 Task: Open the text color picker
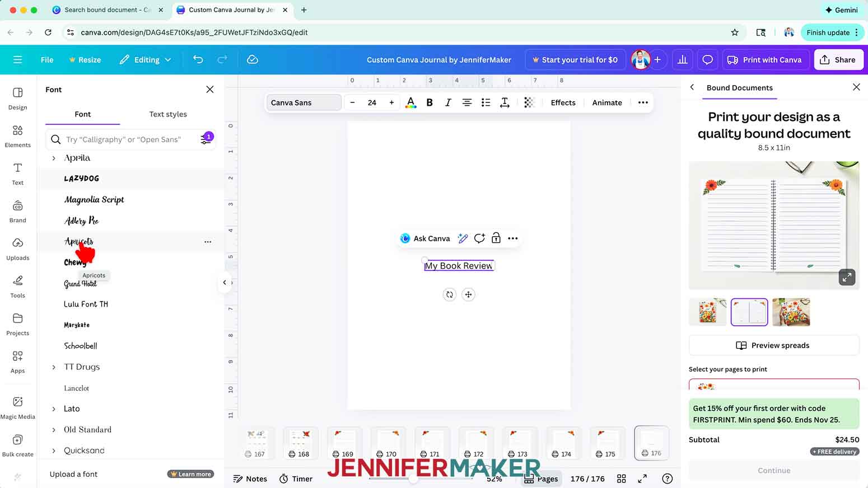pyautogui.click(x=410, y=102)
